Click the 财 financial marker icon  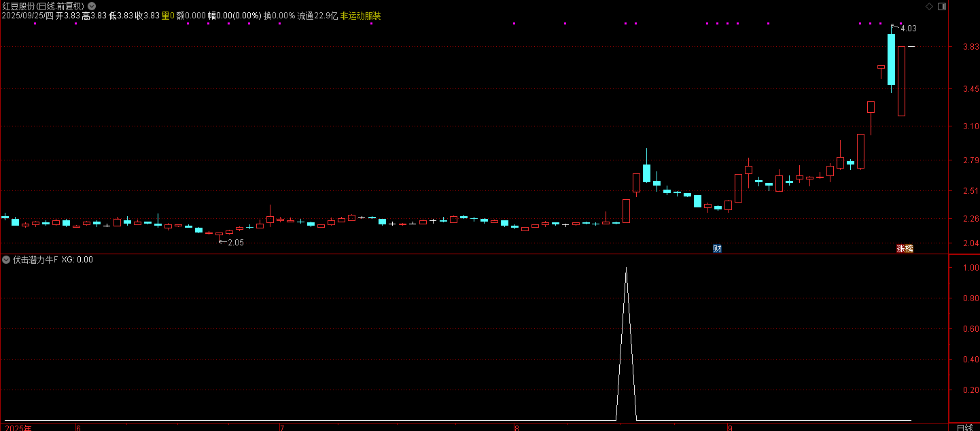click(716, 249)
